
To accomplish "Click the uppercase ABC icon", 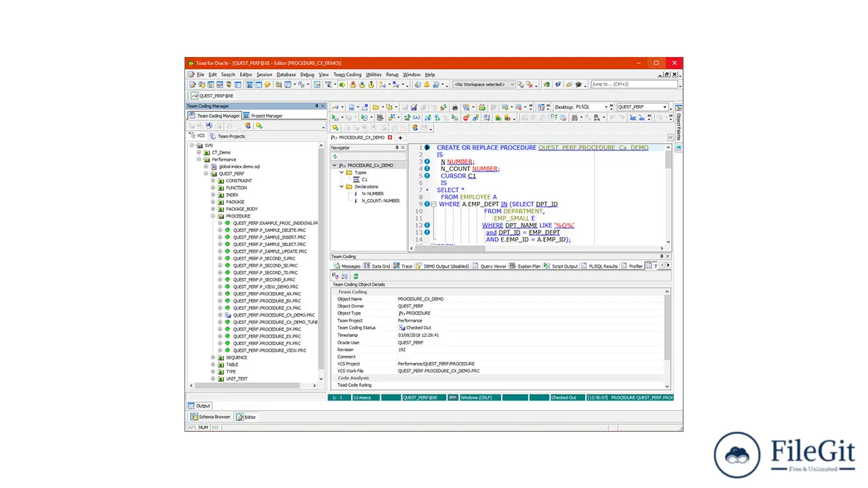I will pyautogui.click(x=633, y=117).
